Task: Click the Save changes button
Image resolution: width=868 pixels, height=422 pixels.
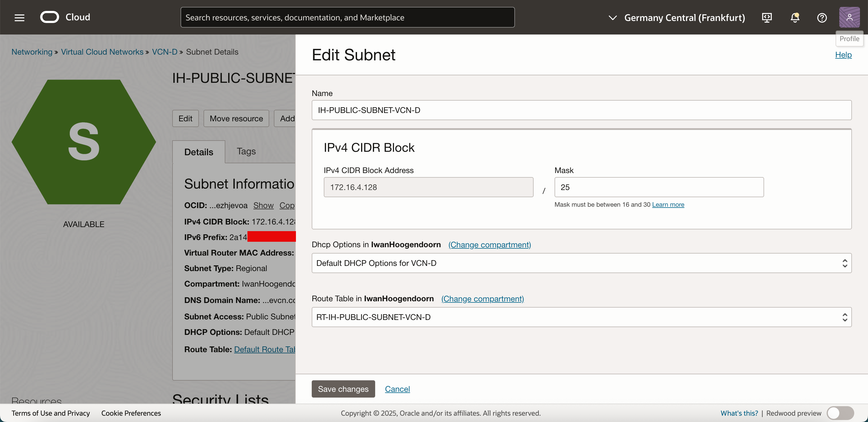Action: 343,389
